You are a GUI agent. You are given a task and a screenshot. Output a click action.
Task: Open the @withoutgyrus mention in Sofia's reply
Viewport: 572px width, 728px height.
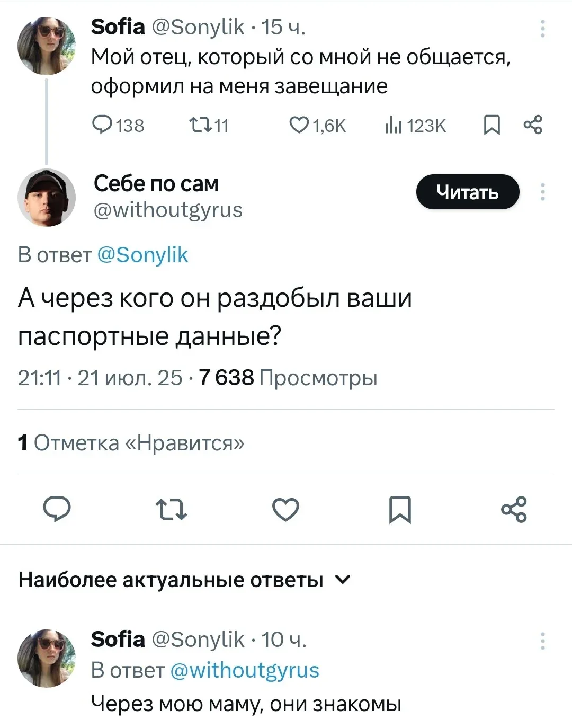click(x=245, y=670)
